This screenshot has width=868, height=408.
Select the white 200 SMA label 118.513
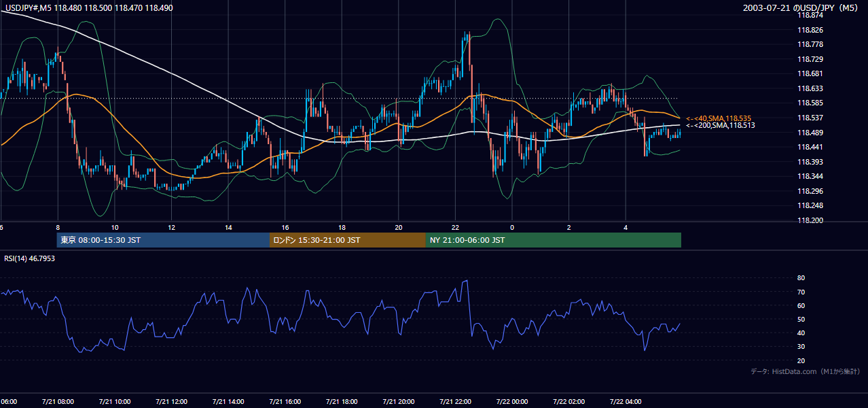[x=721, y=125]
